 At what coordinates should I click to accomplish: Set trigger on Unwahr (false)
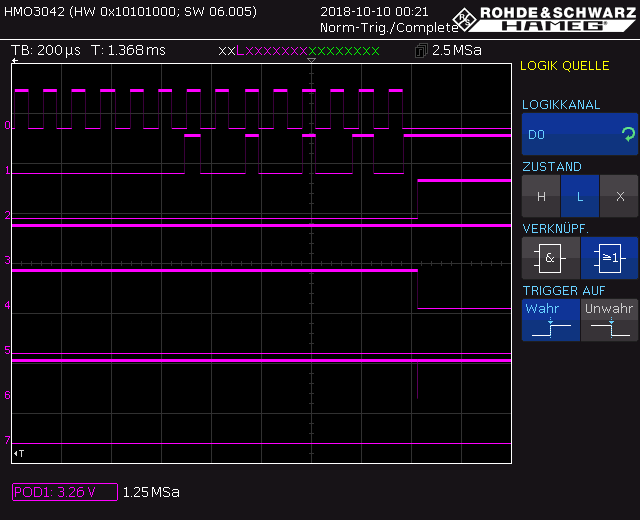tap(609, 320)
